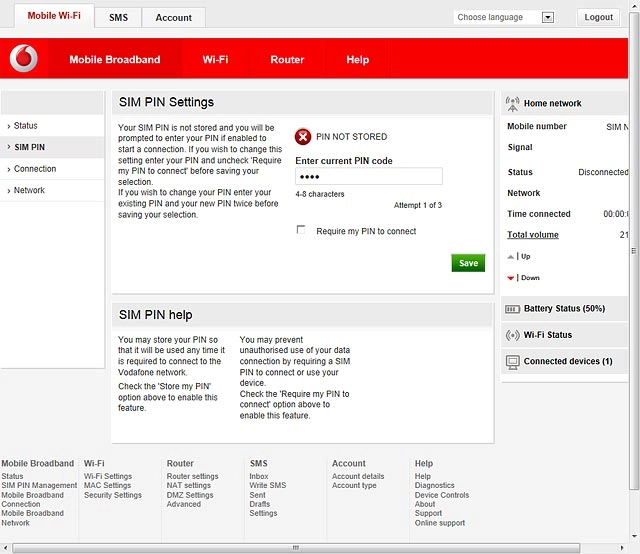
Task: Click the Enter current PIN code field
Action: (x=369, y=176)
